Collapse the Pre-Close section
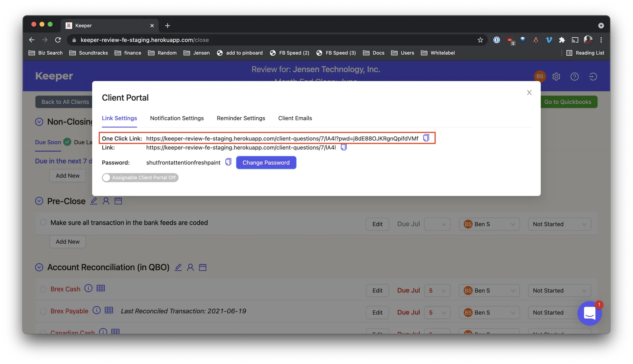The image size is (633, 364). 39,201
